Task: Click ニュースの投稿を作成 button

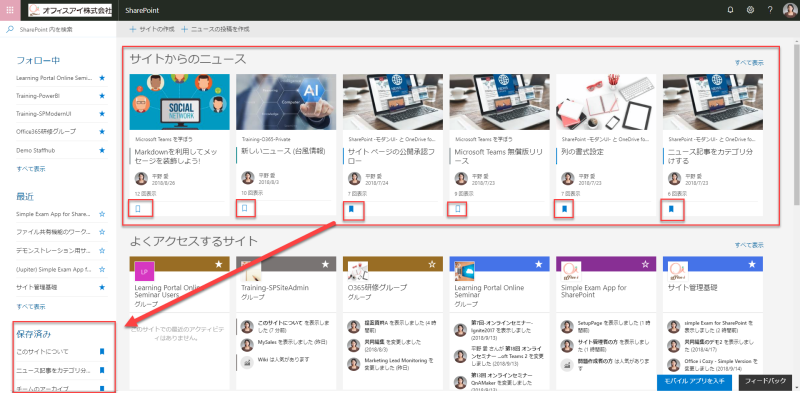Action: [x=215, y=30]
